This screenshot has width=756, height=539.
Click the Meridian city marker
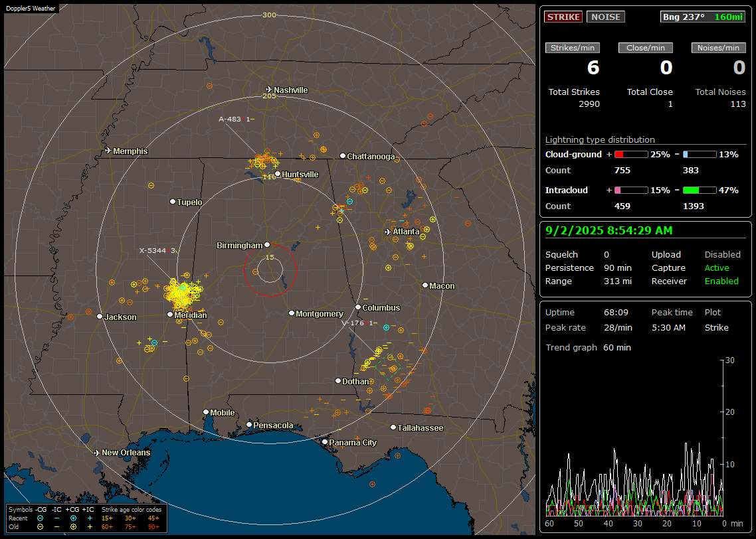pos(169,315)
